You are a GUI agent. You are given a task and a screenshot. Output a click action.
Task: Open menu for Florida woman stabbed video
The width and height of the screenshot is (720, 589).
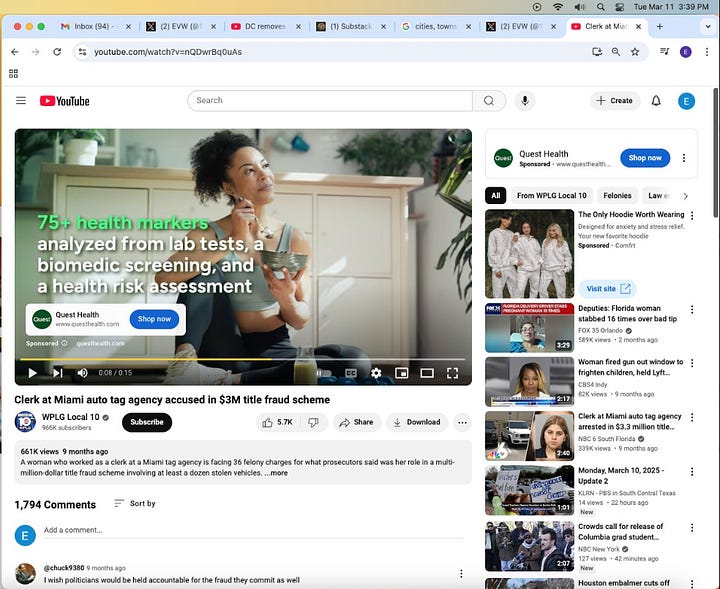point(692,309)
